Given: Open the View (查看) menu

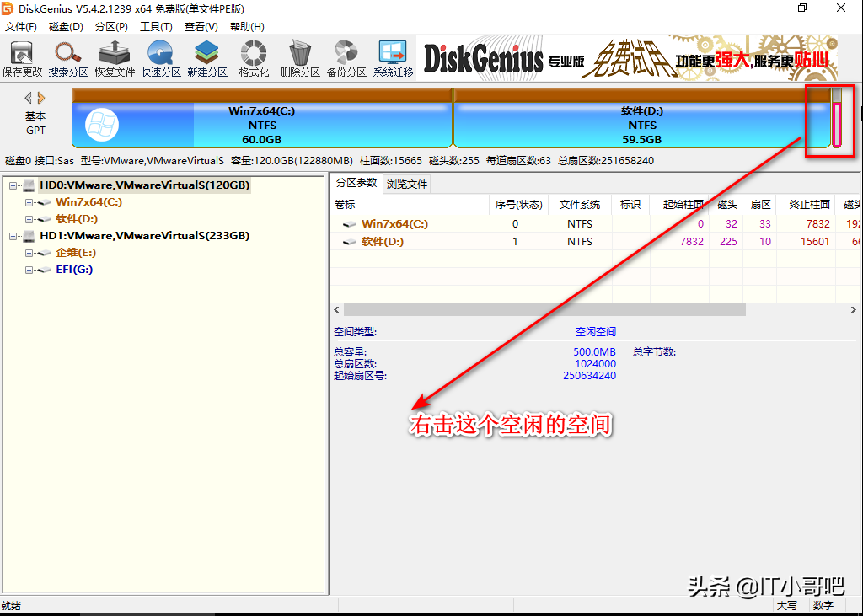Looking at the screenshot, I should click(x=201, y=26).
